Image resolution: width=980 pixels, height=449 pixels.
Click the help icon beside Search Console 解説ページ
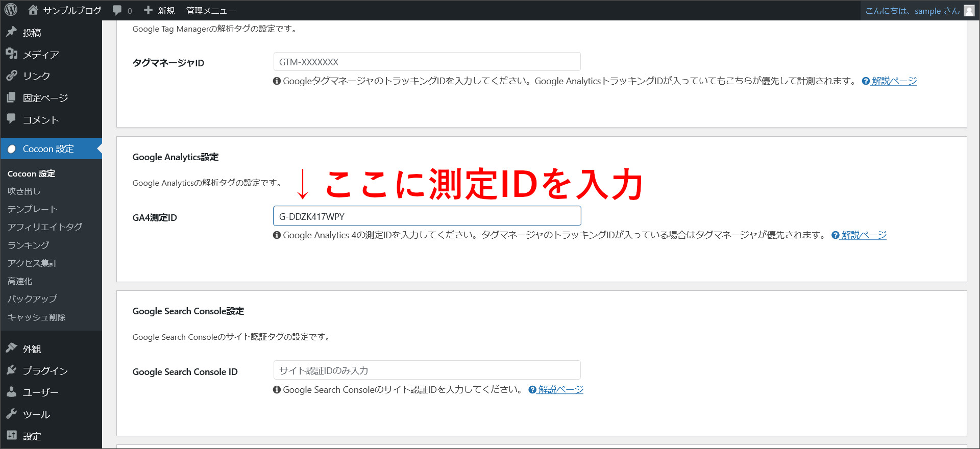pyautogui.click(x=532, y=390)
